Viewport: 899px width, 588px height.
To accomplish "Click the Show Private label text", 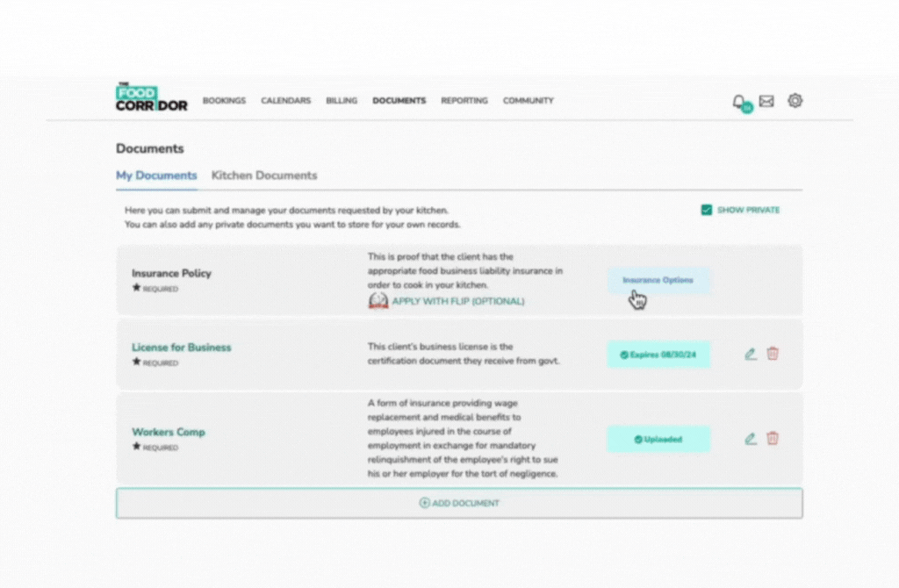I will point(748,211).
